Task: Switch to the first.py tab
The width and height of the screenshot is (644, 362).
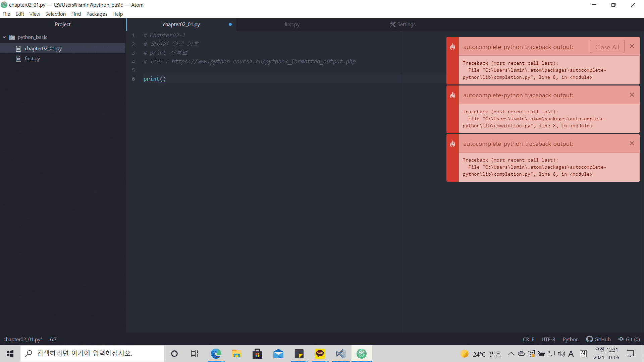Action: point(292,24)
